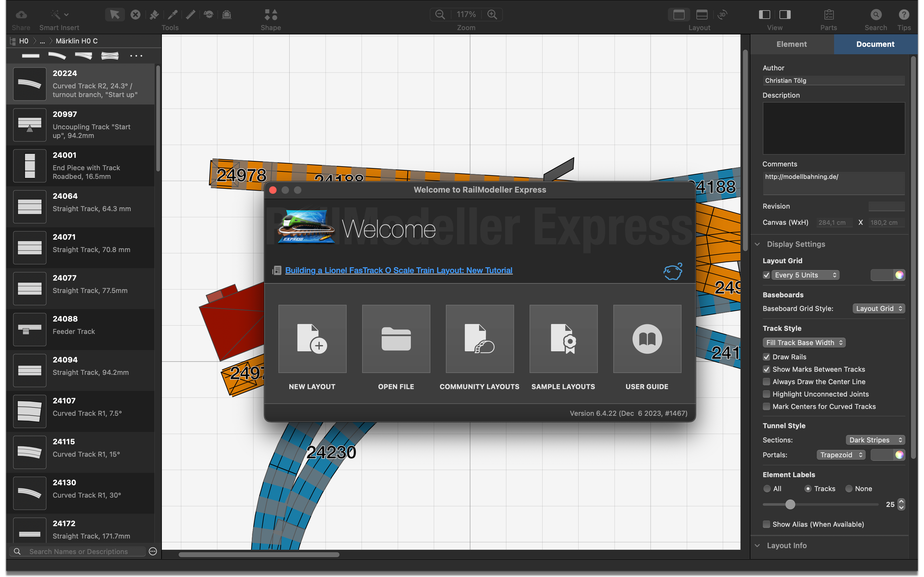Click the Search magnifier in toolbar
This screenshot has height=577, width=924.
tap(876, 15)
